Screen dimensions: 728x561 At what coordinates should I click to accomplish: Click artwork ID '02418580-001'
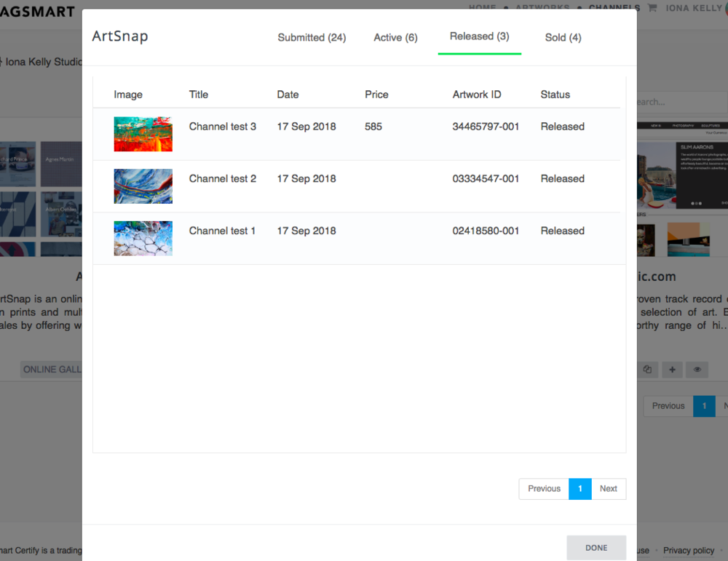click(x=486, y=231)
